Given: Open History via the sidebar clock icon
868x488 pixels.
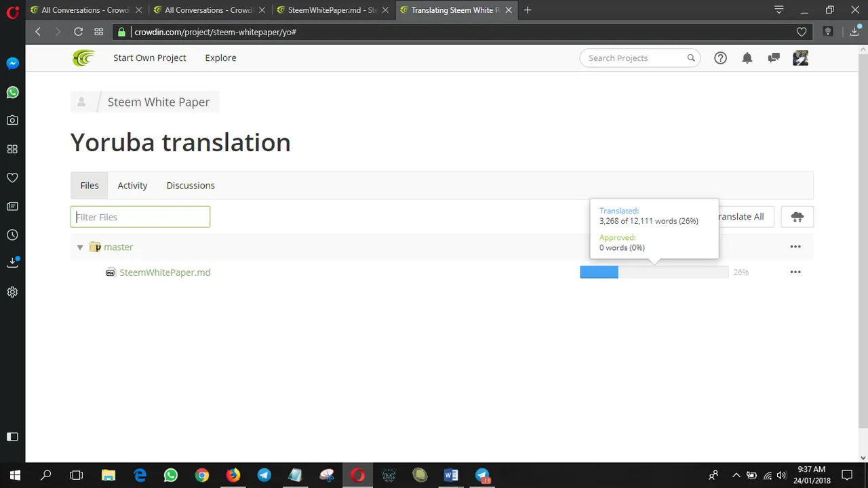Looking at the screenshot, I should [x=12, y=235].
